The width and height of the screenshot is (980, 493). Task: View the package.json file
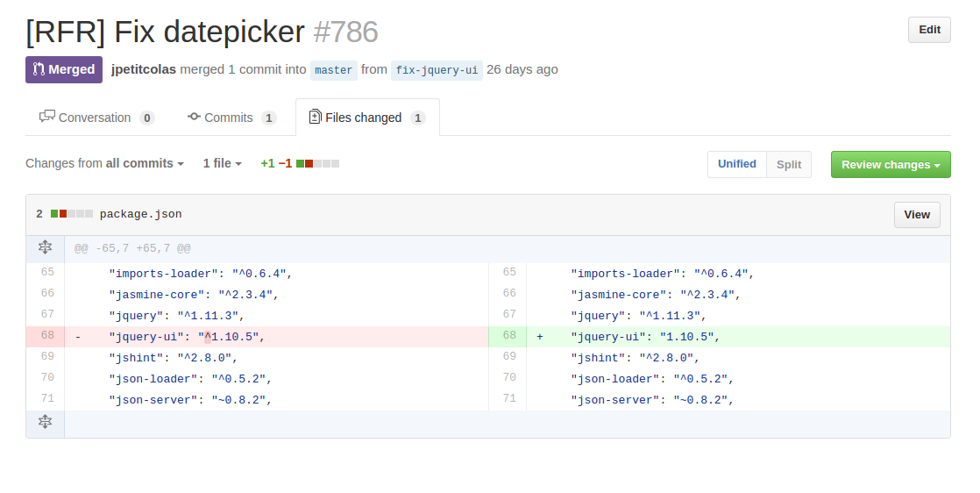click(917, 215)
